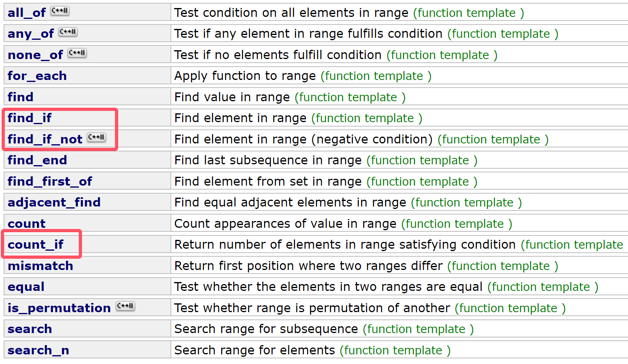The image size is (628, 364).
Task: Open the is_permutation link
Action: (x=59, y=308)
